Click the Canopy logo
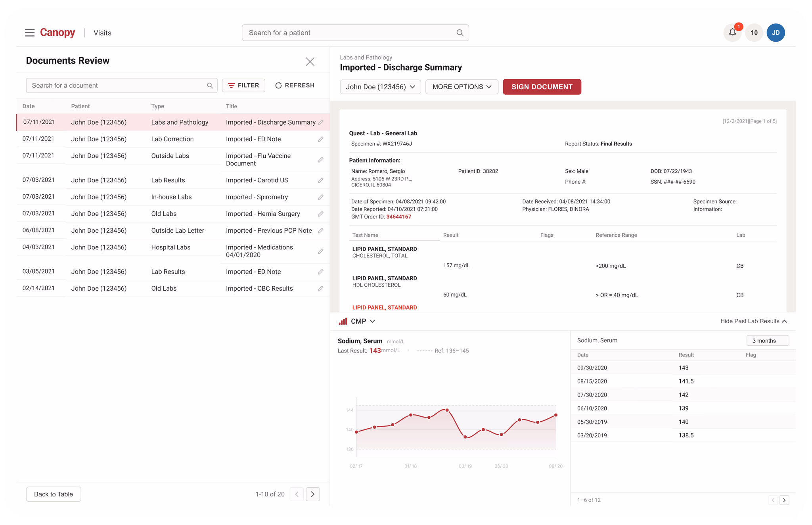The height and width of the screenshot is (525, 812). pyautogui.click(x=57, y=33)
